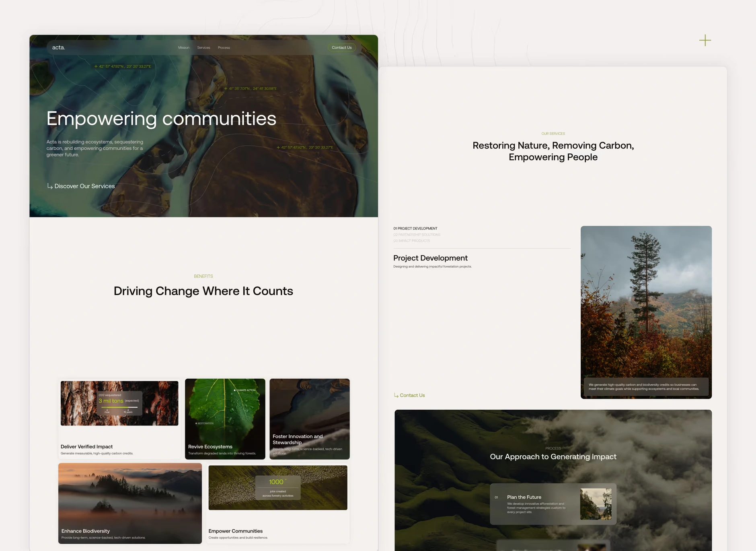This screenshot has height=551, width=756.
Task: Click the Contact Us button in navbar
Action: pyautogui.click(x=342, y=47)
